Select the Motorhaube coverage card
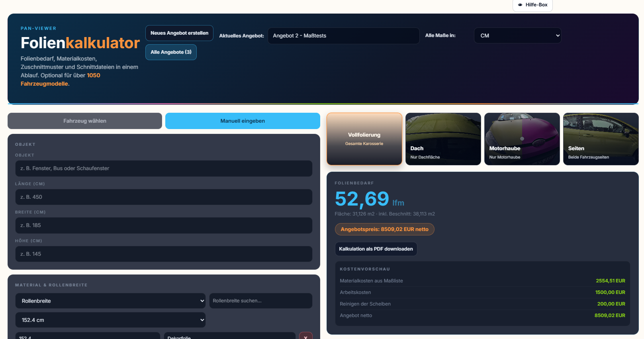Viewport: 644px width, 339px height. (x=522, y=139)
